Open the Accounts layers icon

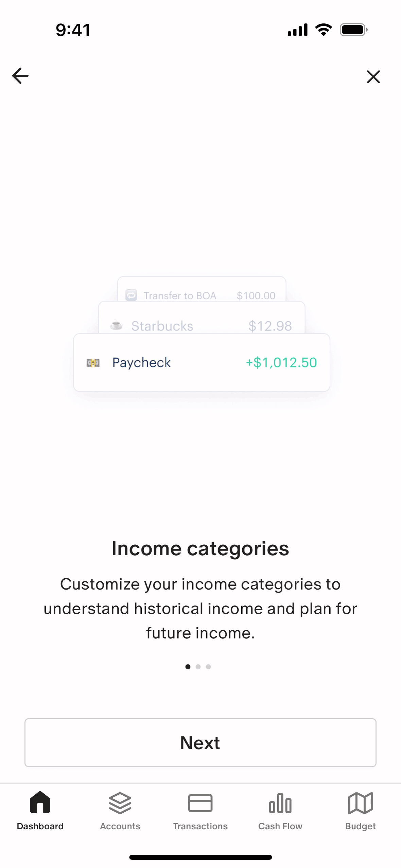coord(120,803)
